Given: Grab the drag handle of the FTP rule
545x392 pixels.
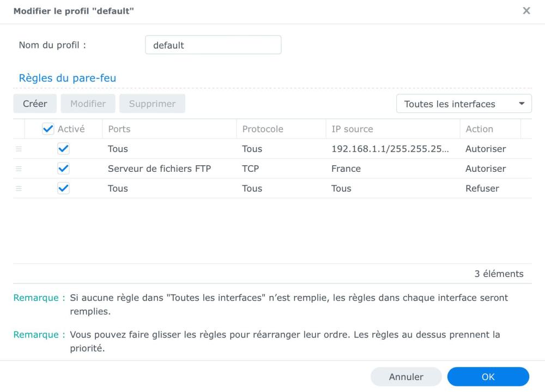Looking at the screenshot, I should point(19,168).
